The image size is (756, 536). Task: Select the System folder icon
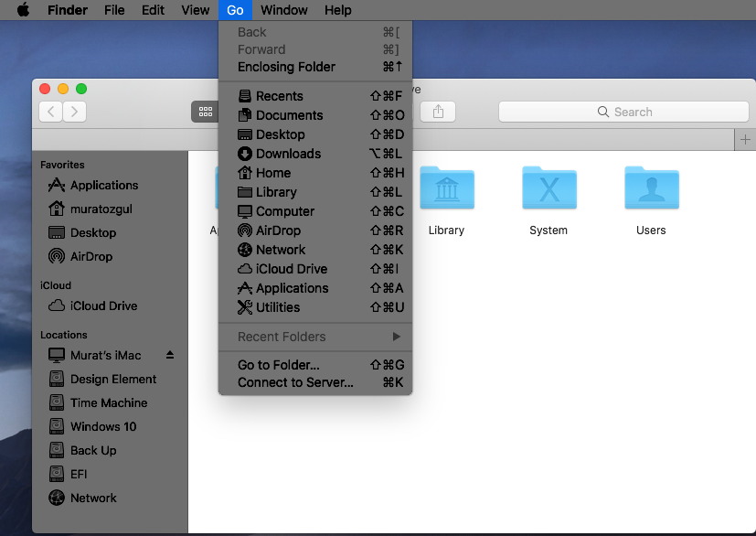(549, 188)
